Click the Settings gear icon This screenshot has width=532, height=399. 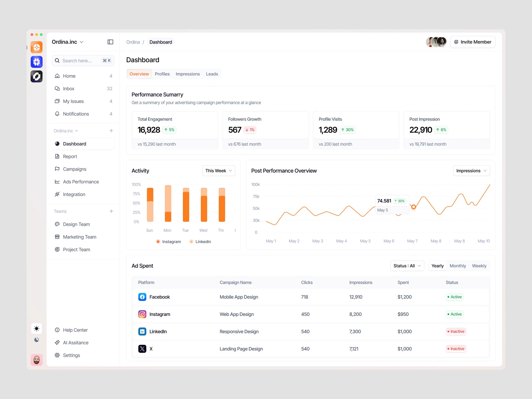point(57,355)
